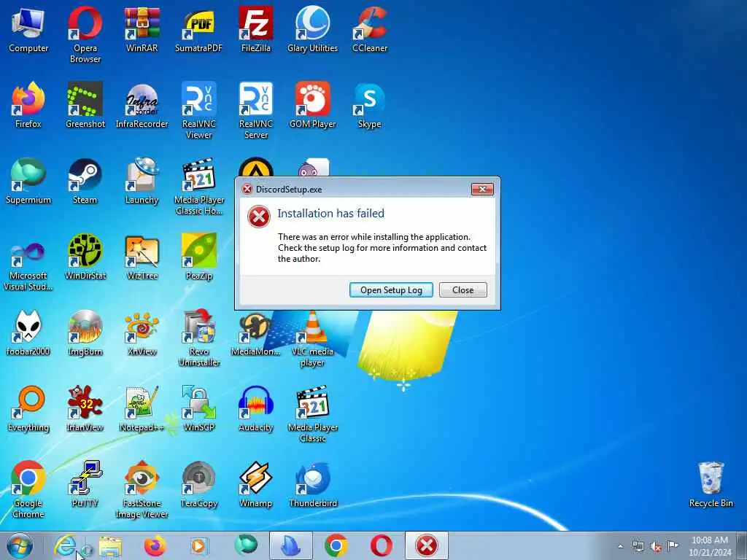Screen dimensions: 747x560
Task: Switch to the blue shark-fin taskbar app
Action: pos(291,545)
